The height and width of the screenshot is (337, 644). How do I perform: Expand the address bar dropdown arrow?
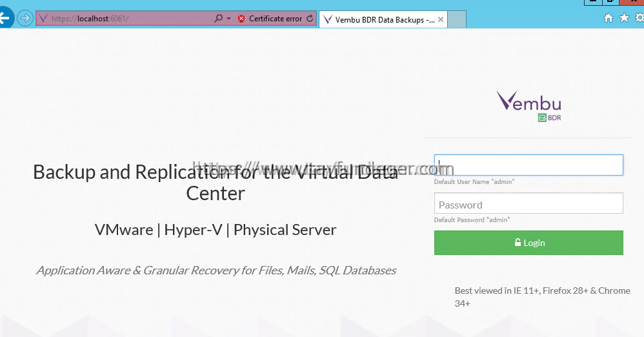tap(229, 19)
